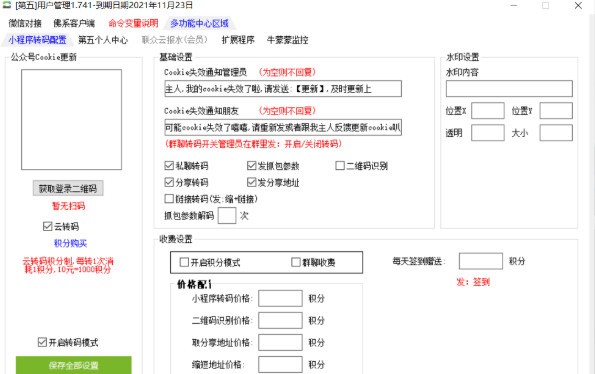595x374 pixels.
Task: Click the red 发：签到 hint text
Action: click(x=473, y=282)
